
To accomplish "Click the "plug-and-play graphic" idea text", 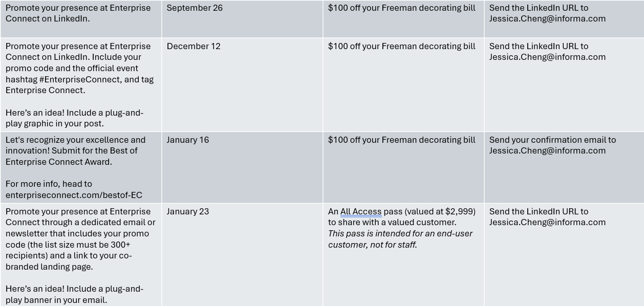I will [74, 118].
